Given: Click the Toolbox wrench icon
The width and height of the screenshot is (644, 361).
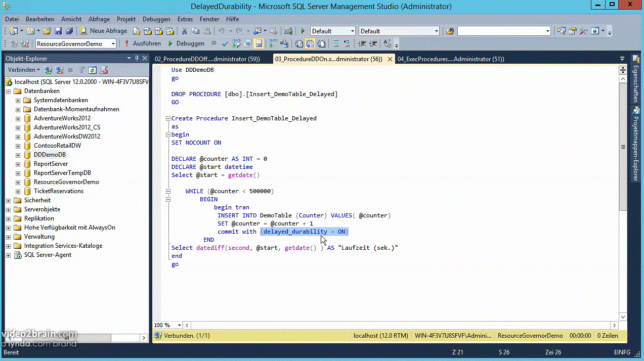Looking at the screenshot, I should [x=583, y=31].
